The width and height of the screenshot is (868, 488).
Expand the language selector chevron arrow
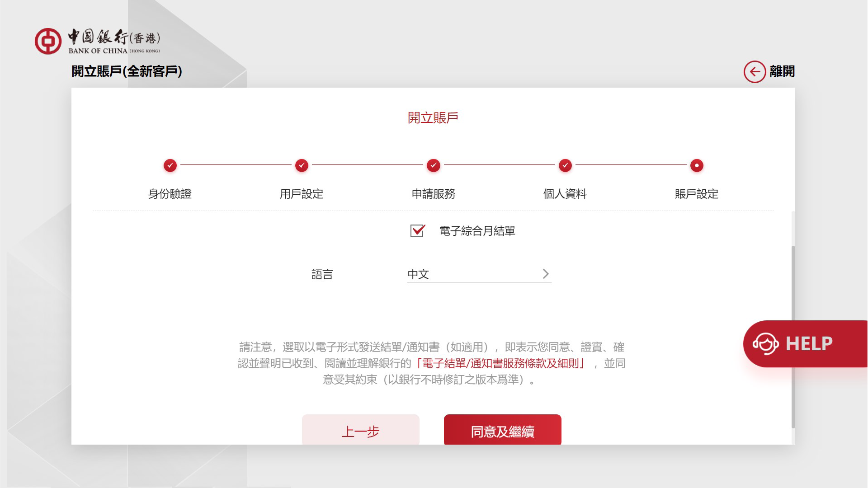pyautogui.click(x=545, y=274)
